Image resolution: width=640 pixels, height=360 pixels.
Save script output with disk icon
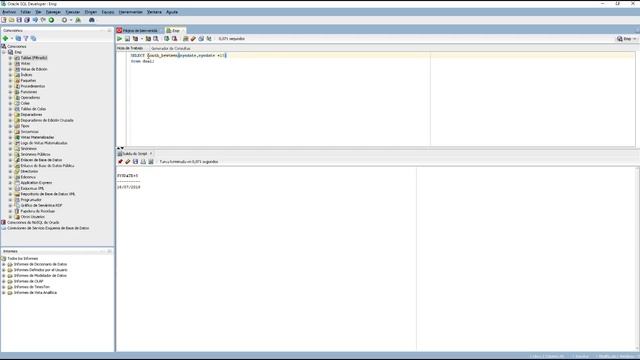pyautogui.click(x=136, y=162)
